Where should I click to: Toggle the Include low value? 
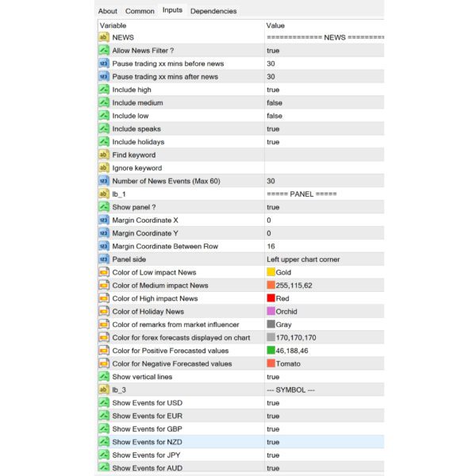click(x=274, y=116)
